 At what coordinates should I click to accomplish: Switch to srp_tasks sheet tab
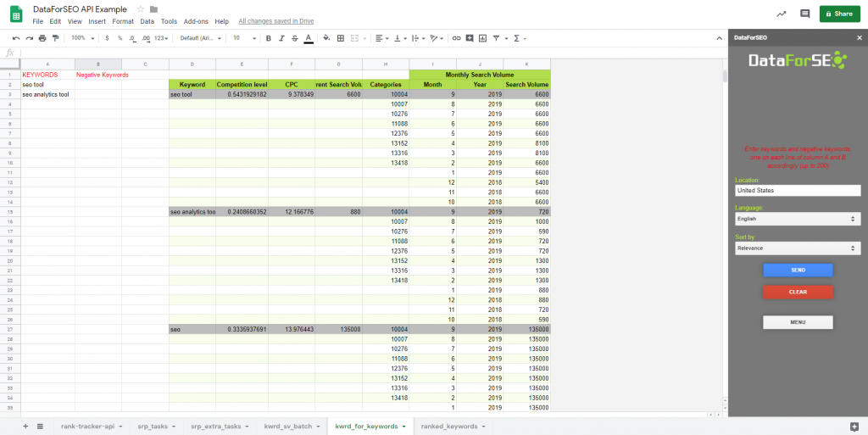pyautogui.click(x=157, y=427)
